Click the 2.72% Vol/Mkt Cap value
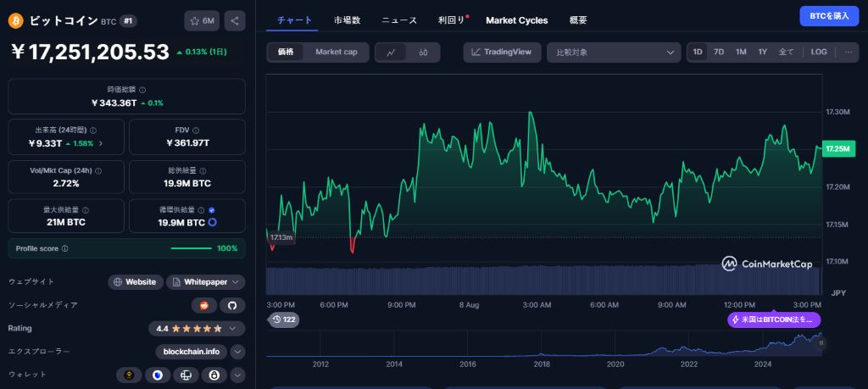 [66, 183]
